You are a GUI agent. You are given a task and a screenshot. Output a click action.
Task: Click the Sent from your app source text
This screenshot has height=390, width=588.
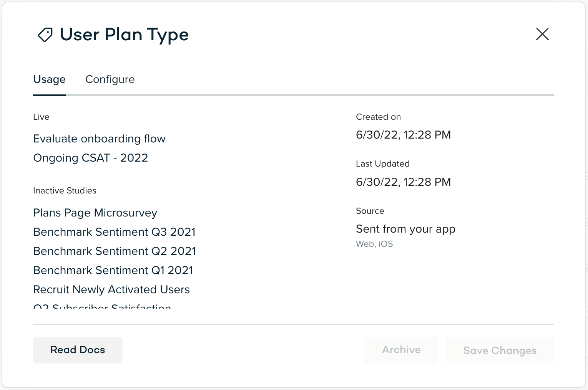coord(405,229)
